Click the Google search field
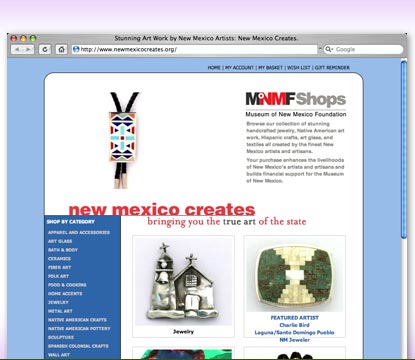Image resolution: width=415 pixels, height=360 pixels. pyautogui.click(x=363, y=49)
